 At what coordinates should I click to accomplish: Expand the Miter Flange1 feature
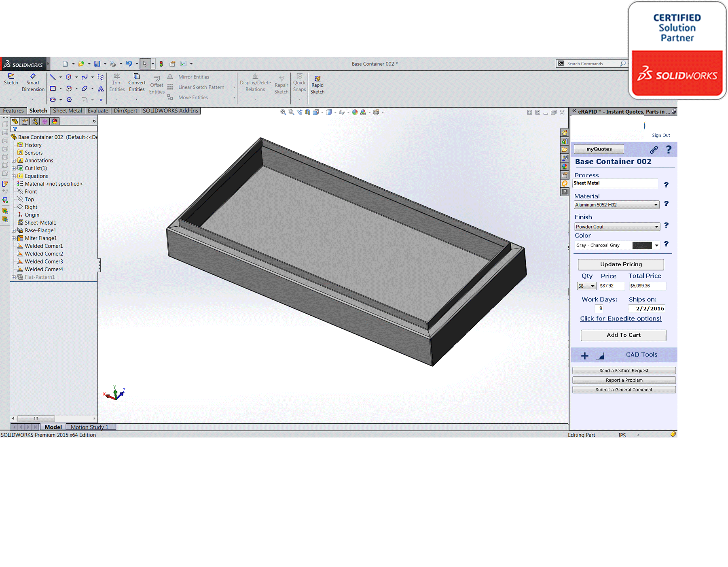14,238
